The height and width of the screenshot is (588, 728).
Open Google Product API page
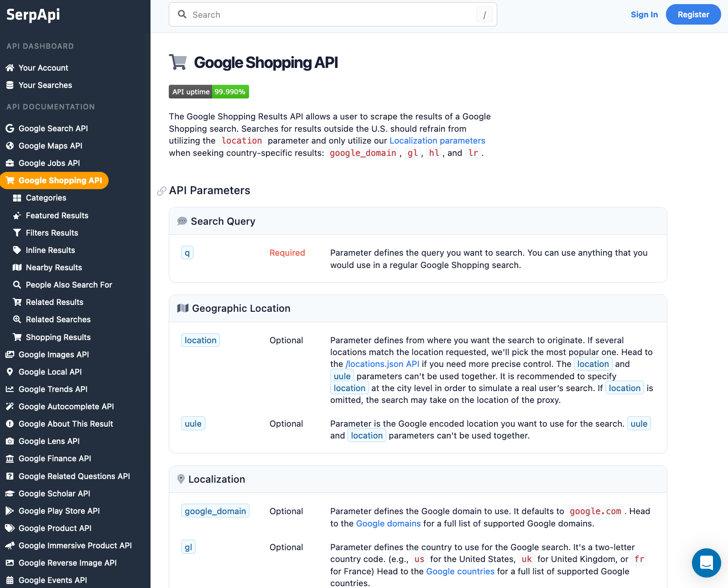55,528
